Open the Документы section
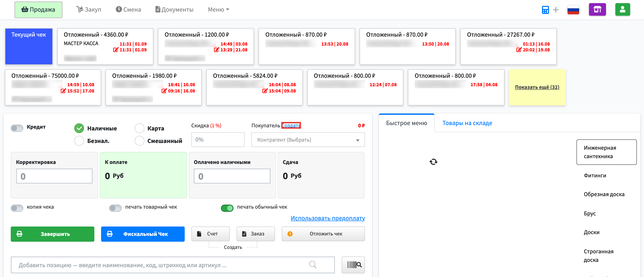The width and height of the screenshot is (644, 277). click(174, 9)
